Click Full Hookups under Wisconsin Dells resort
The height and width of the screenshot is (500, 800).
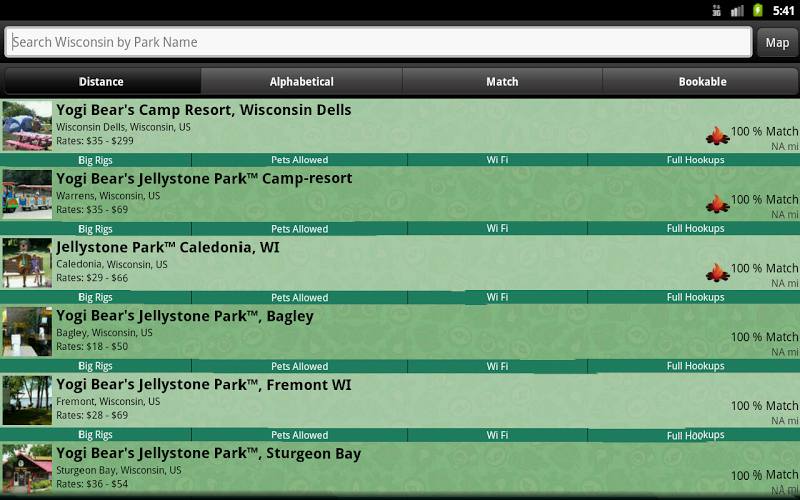(x=695, y=160)
